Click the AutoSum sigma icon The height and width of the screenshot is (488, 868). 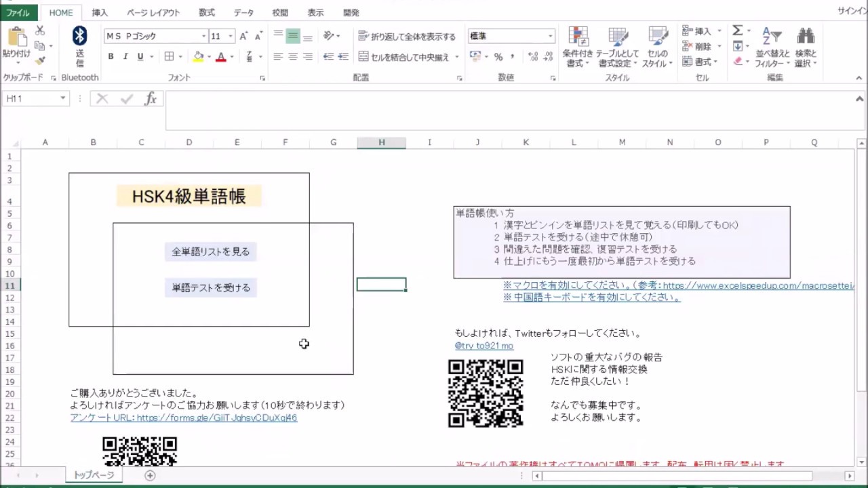737,30
